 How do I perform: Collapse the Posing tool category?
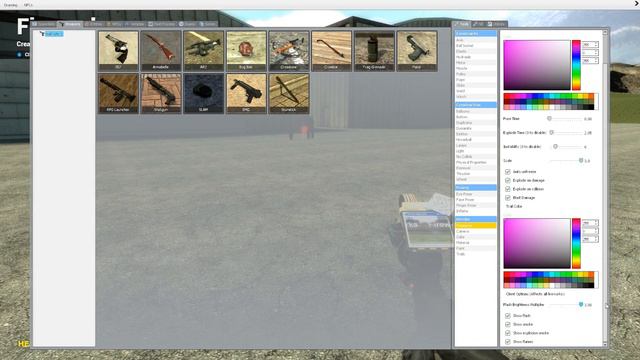tap(476, 187)
